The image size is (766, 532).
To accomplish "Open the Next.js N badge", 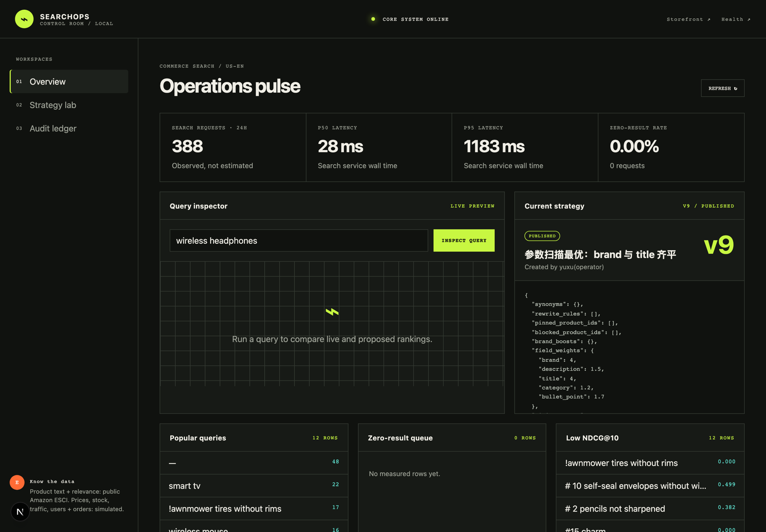I will coord(20,512).
